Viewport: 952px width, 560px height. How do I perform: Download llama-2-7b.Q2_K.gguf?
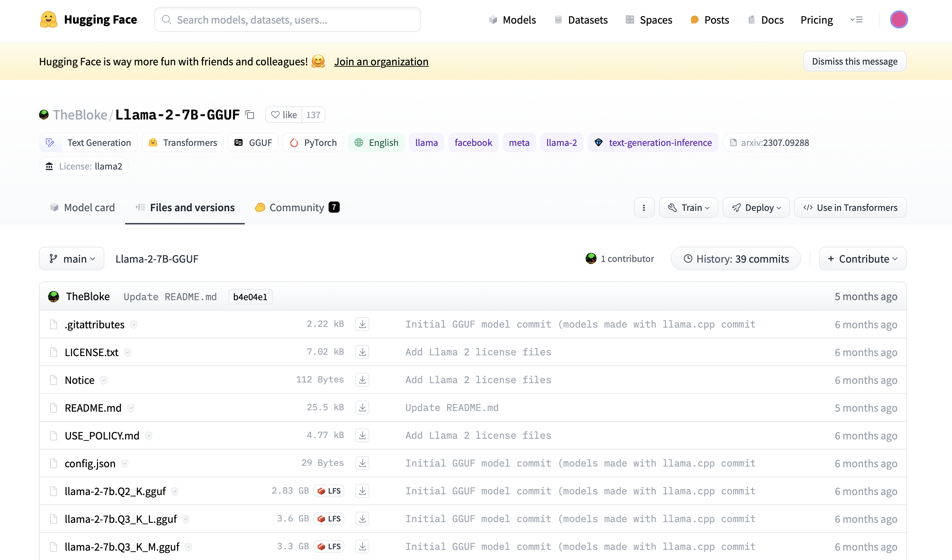[362, 491]
